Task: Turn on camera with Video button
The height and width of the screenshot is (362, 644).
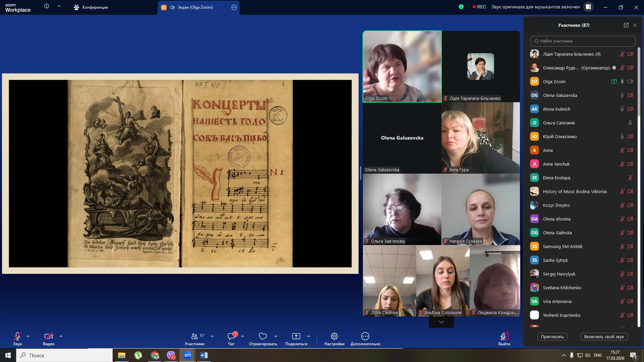Action: 48,336
